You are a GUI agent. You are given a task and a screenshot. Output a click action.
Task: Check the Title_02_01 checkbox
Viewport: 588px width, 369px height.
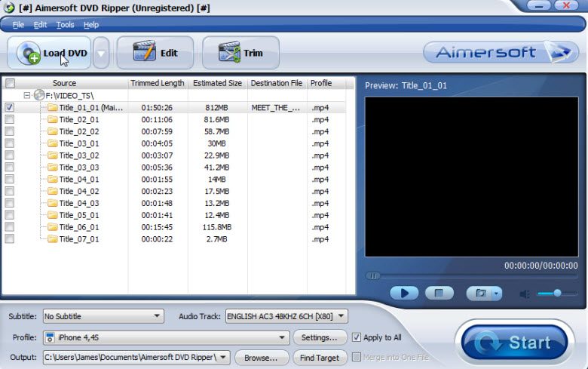pos(9,119)
